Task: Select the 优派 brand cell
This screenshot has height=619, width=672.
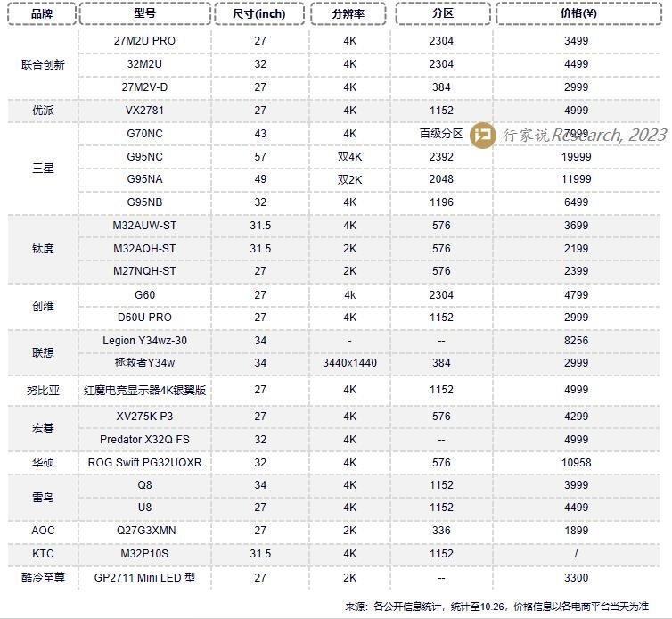Action: [x=43, y=111]
